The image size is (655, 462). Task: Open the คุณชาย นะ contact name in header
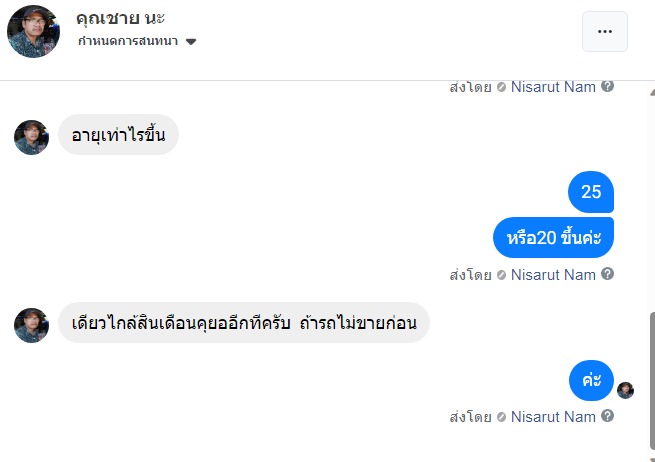tap(120, 19)
